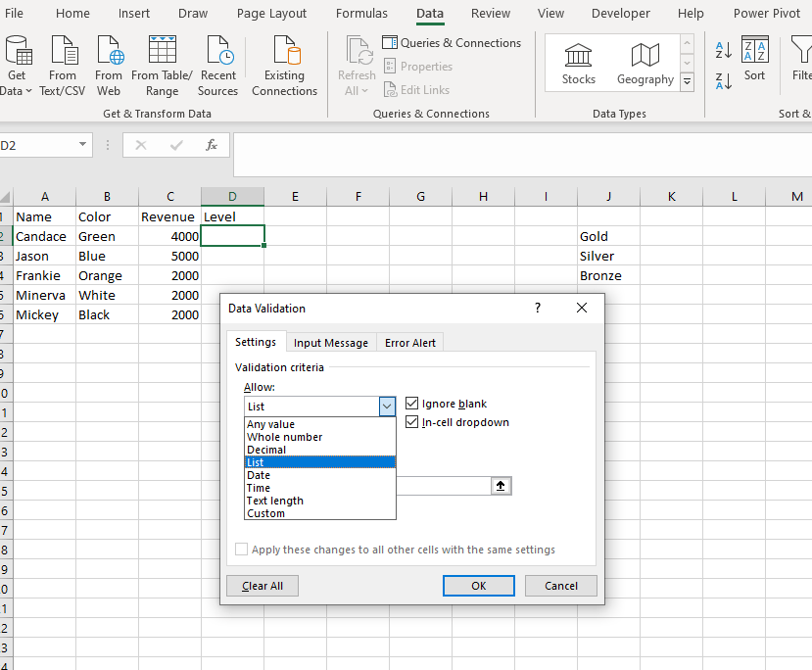Image resolution: width=812 pixels, height=670 pixels.
Task: Uncheck the In-cell dropdown checkbox
Action: pyautogui.click(x=412, y=422)
